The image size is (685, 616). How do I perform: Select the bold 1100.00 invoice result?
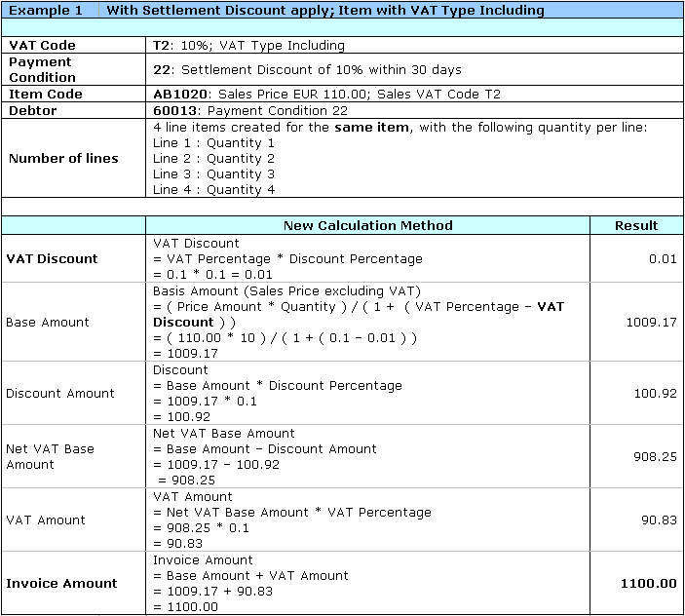[x=648, y=584]
